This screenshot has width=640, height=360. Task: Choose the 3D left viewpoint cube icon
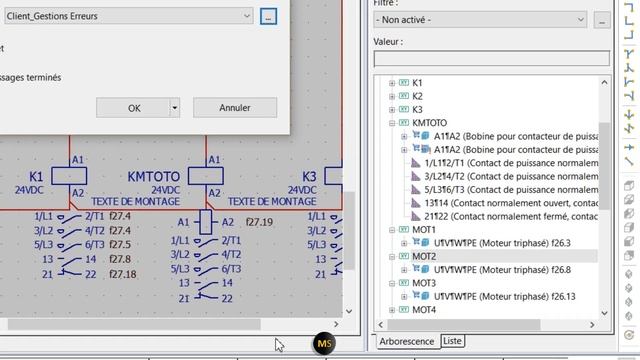pyautogui.click(x=629, y=213)
